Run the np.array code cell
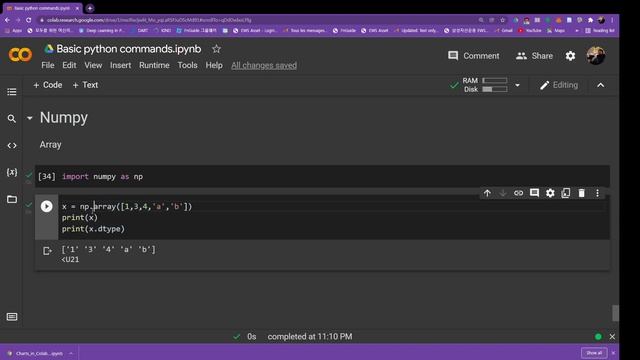Viewport: 640px width, 360px height. [x=47, y=207]
